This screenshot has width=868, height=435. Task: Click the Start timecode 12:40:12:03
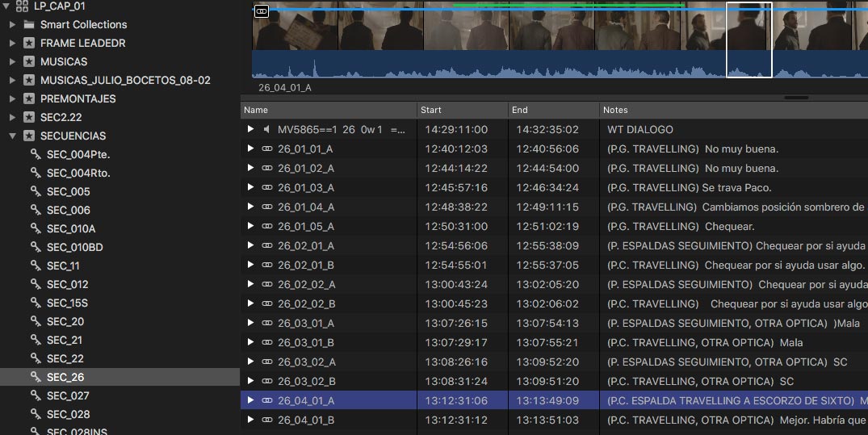(x=456, y=148)
